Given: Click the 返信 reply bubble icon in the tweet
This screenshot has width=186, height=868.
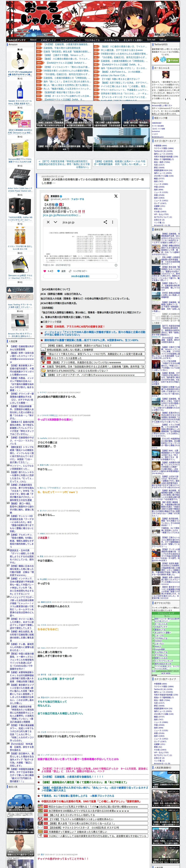Looking at the screenshot, I should pos(58,271).
